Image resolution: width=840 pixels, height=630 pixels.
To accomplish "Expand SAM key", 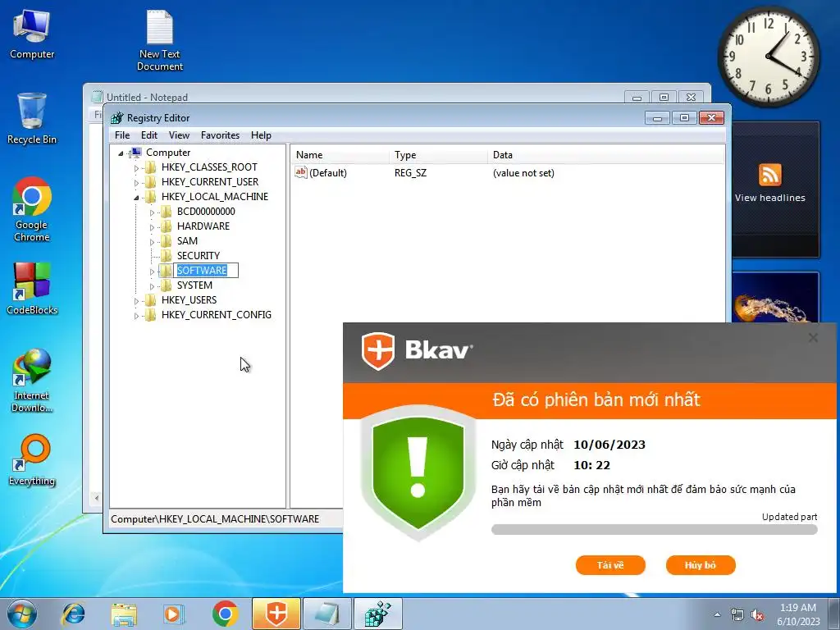I will (152, 242).
